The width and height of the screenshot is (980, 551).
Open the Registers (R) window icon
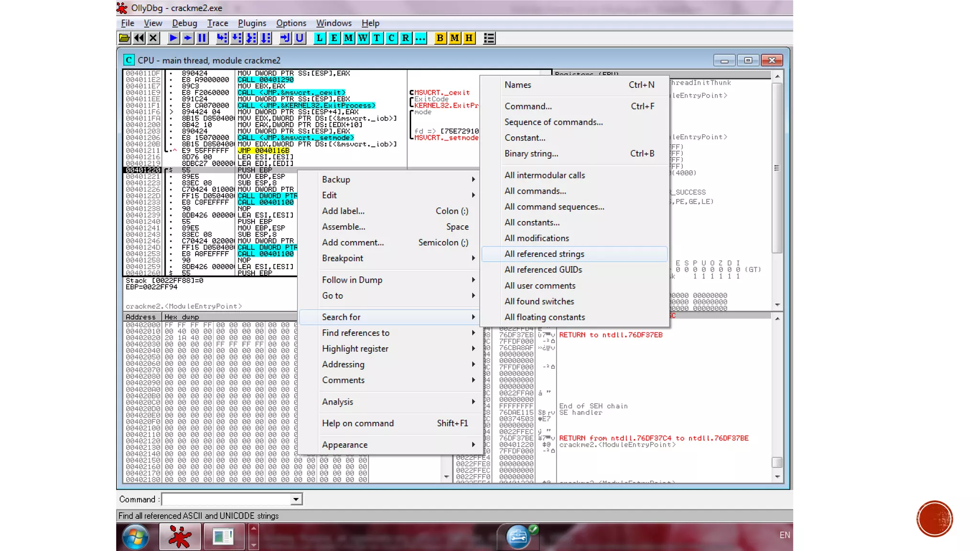click(406, 38)
